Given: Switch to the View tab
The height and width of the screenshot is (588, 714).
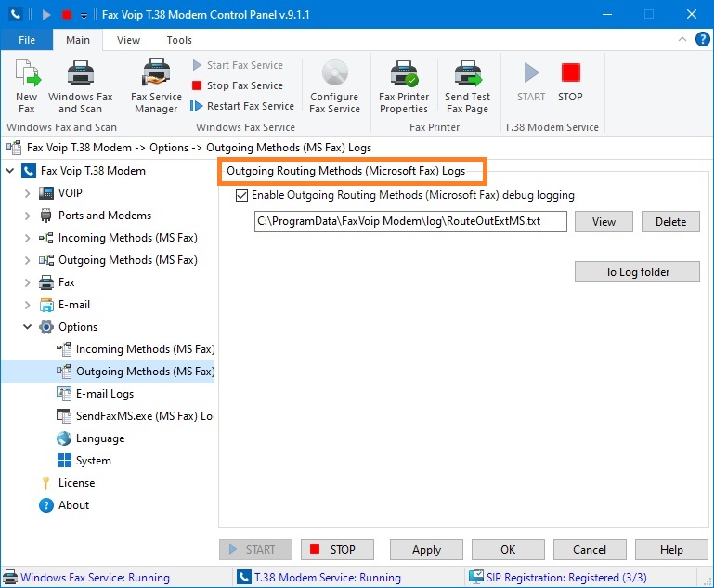Looking at the screenshot, I should pos(128,40).
